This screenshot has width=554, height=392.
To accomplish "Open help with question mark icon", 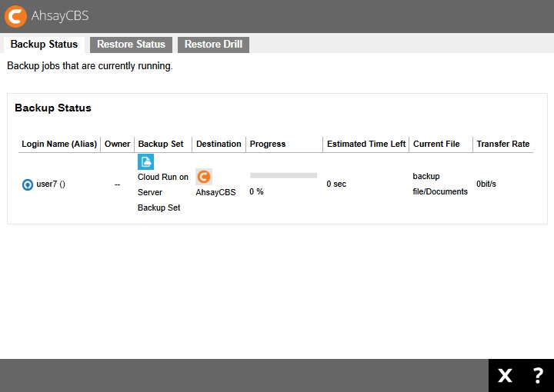I will coord(538,375).
